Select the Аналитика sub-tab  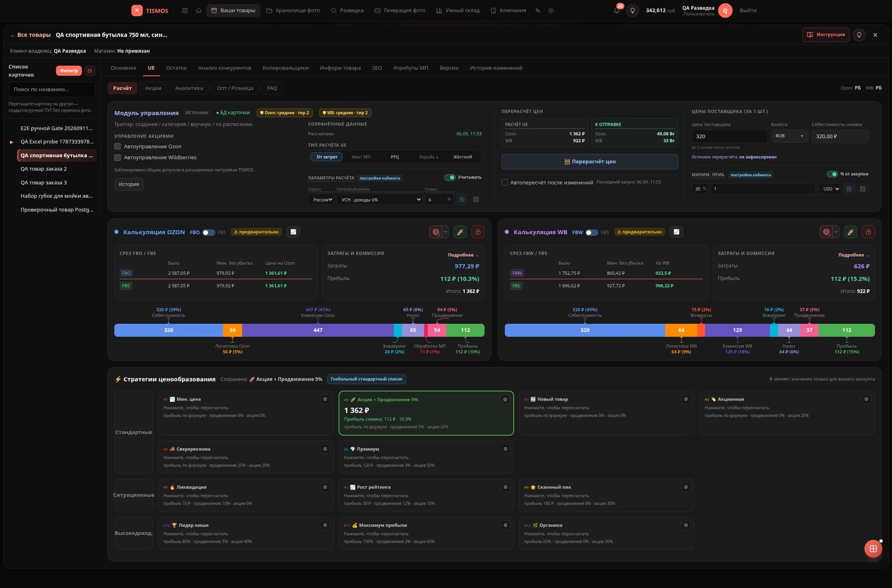click(189, 88)
